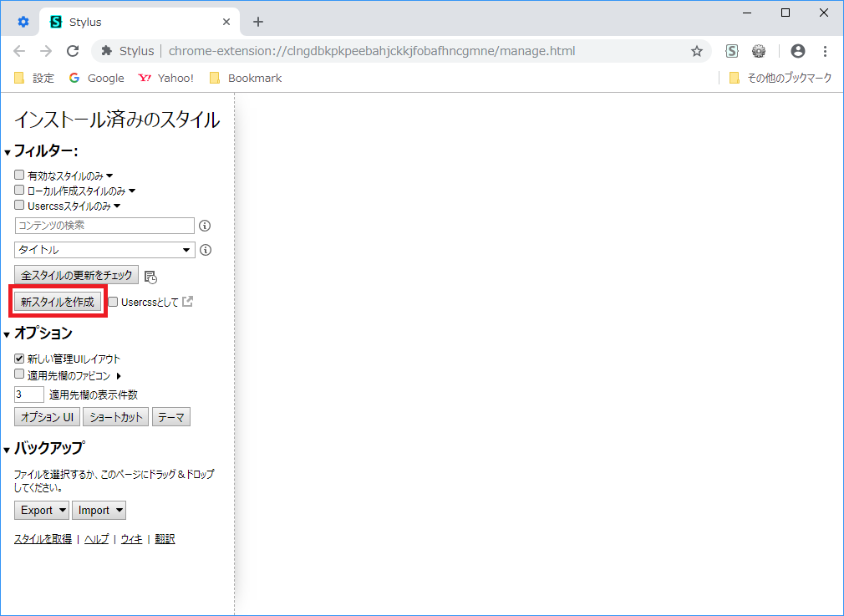The height and width of the screenshot is (616, 844).
Task: Reload the page with refresh icon
Action: click(x=73, y=51)
